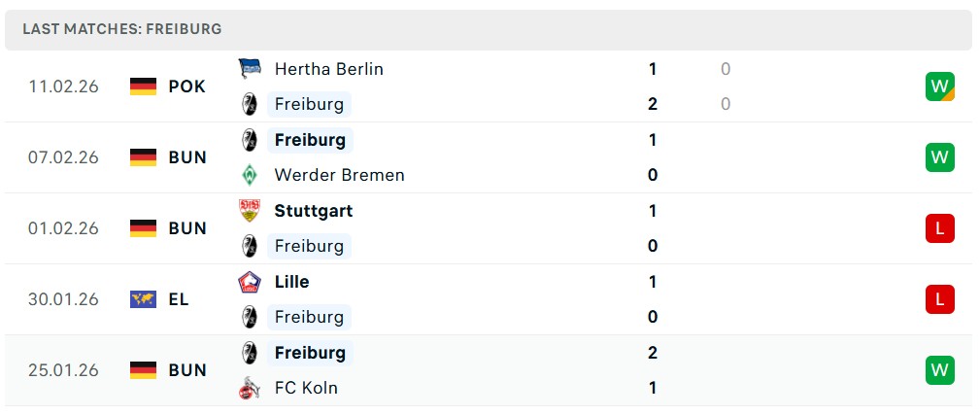Open the Stuttgart team link

313,211
